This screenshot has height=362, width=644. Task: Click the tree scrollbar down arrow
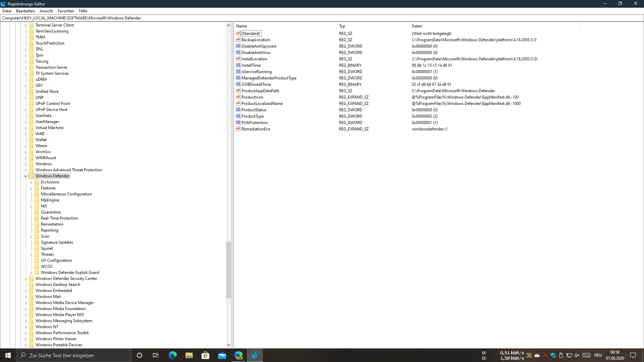tap(228, 345)
